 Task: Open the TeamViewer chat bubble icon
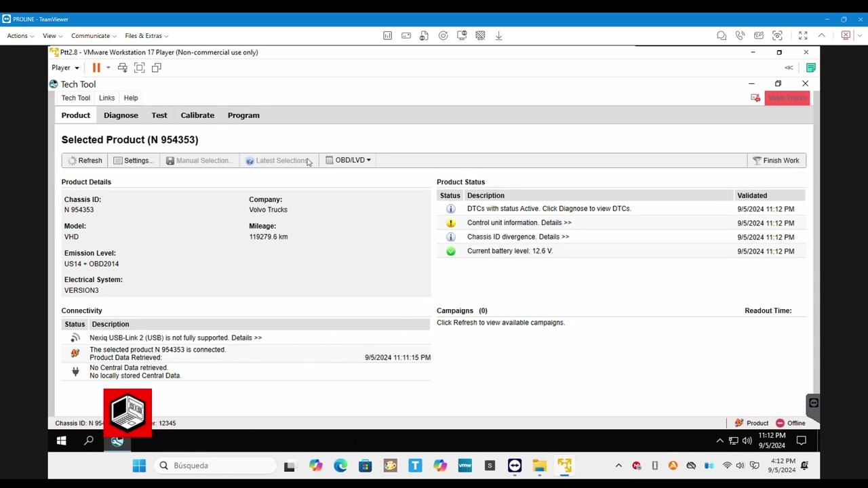pos(722,35)
